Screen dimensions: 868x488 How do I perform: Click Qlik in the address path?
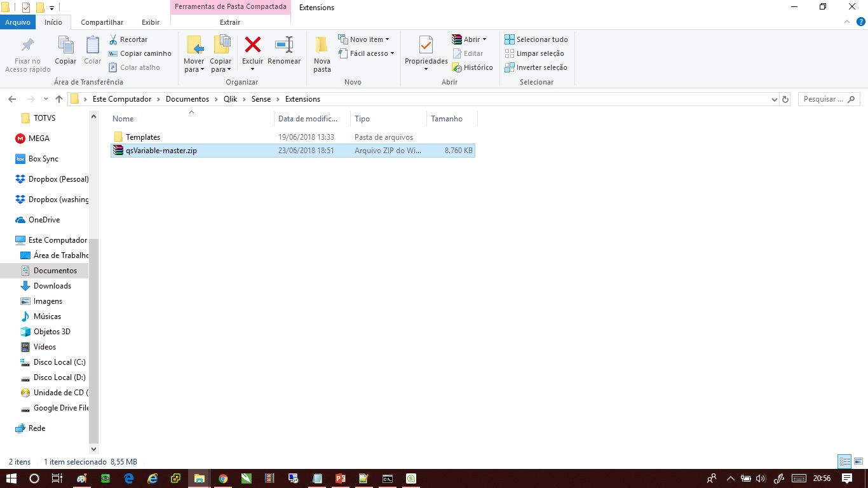(x=230, y=99)
